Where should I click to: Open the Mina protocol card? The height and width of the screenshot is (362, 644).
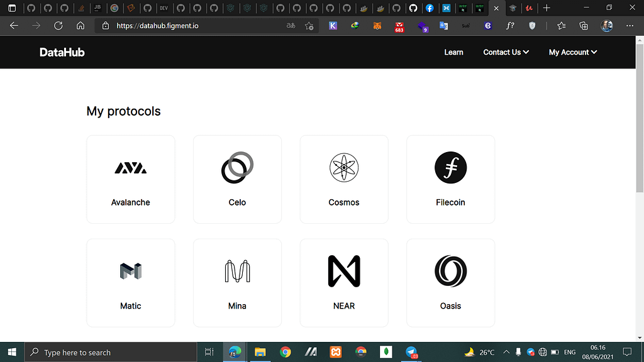pyautogui.click(x=237, y=283)
